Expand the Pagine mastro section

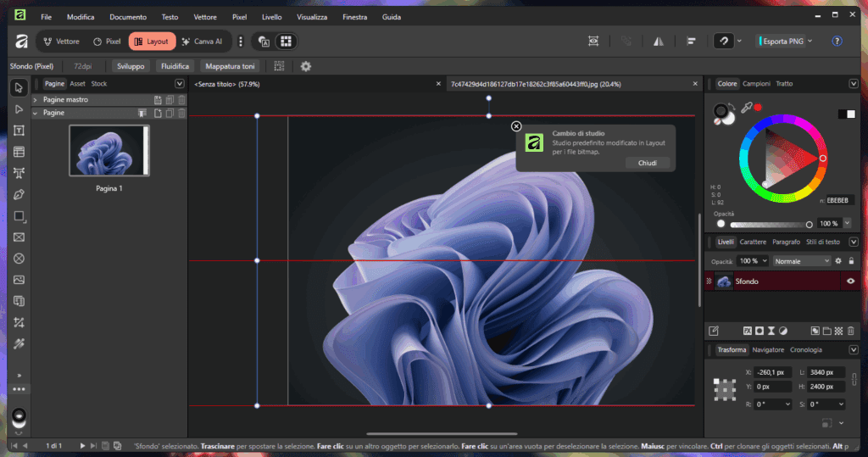pos(35,100)
